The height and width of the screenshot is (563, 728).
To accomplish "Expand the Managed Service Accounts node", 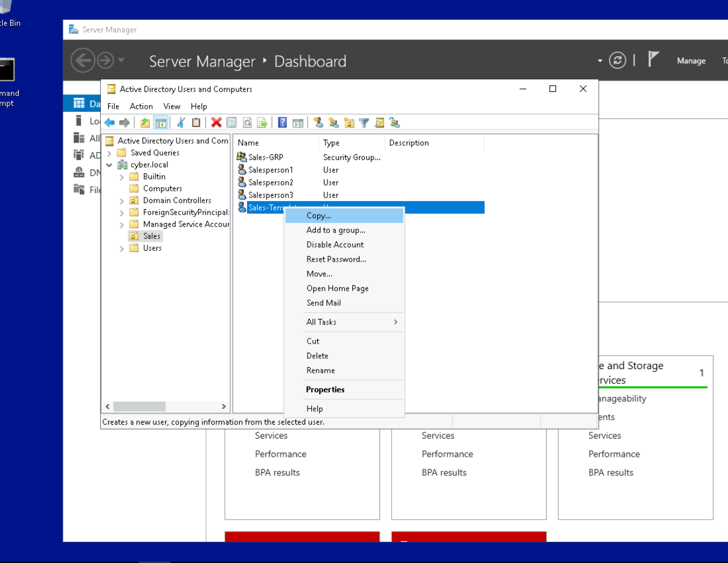I will (121, 225).
